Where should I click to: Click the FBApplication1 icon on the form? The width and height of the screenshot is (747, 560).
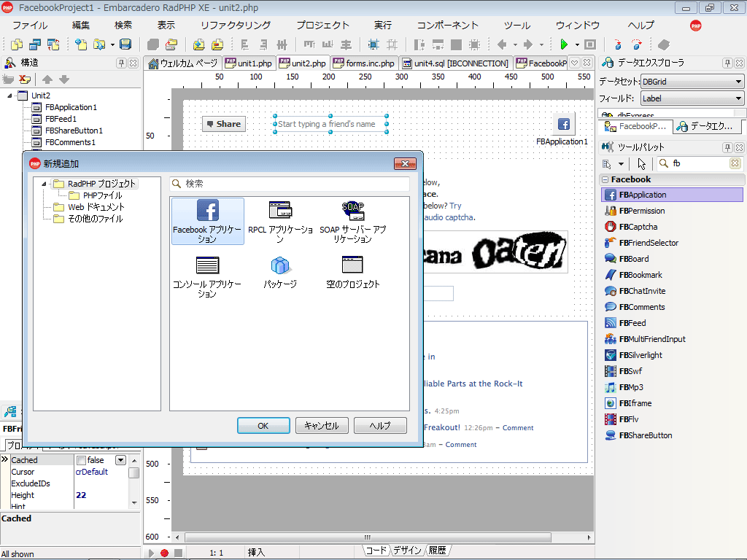564,124
